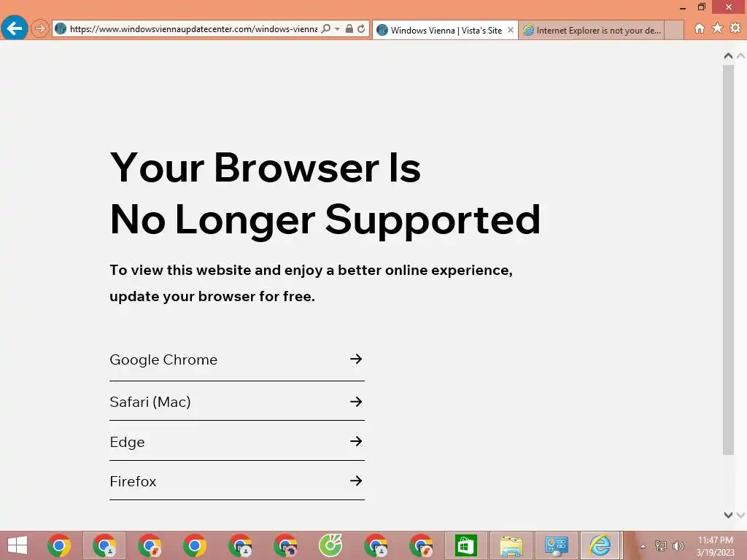Viewport: 747px width, 560px height.
Task: Switch to the 'Internet Explorer is not your de...' tab
Action: pyautogui.click(x=591, y=30)
